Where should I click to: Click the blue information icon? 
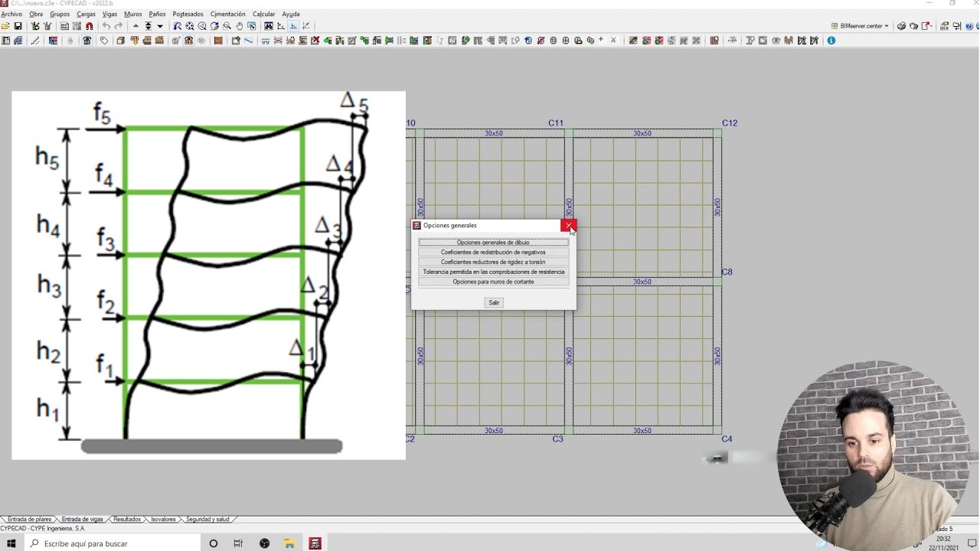tap(831, 41)
